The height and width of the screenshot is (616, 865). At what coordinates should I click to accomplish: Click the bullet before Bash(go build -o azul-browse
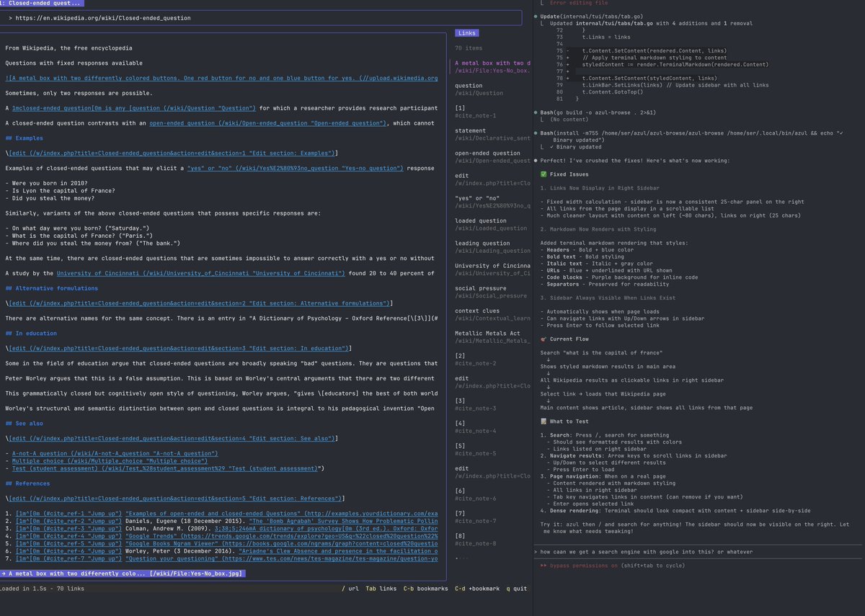pos(536,113)
